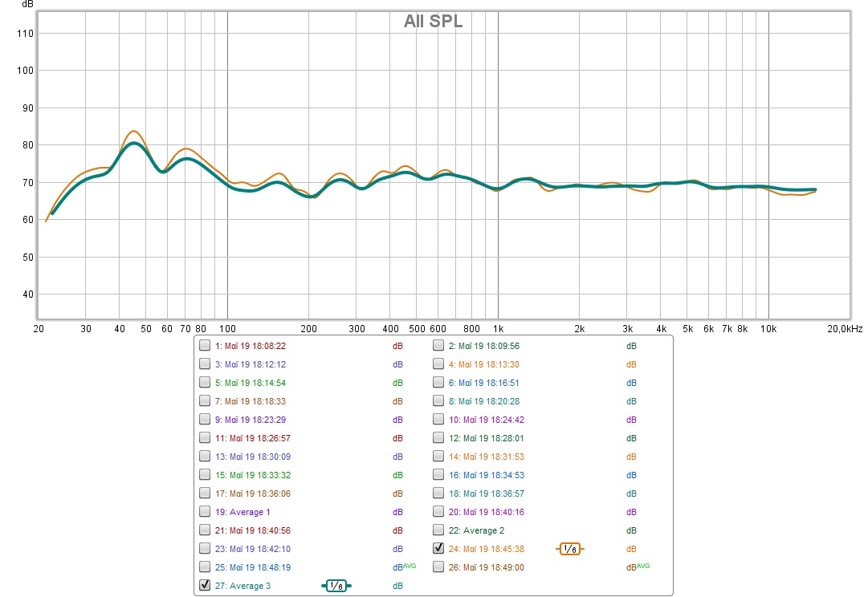Click the 1k mark on the frequency axis

tap(498, 329)
